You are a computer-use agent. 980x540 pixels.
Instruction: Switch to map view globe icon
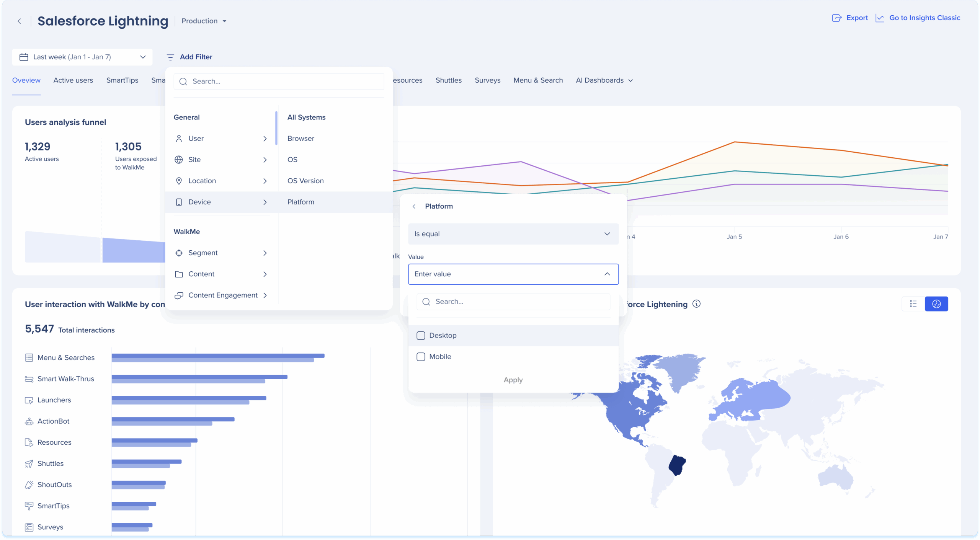point(936,304)
